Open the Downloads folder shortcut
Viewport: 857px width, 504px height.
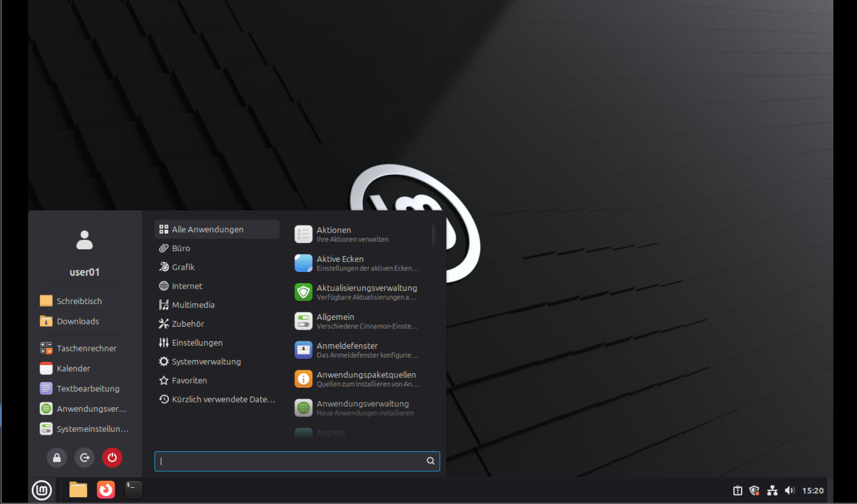77,321
